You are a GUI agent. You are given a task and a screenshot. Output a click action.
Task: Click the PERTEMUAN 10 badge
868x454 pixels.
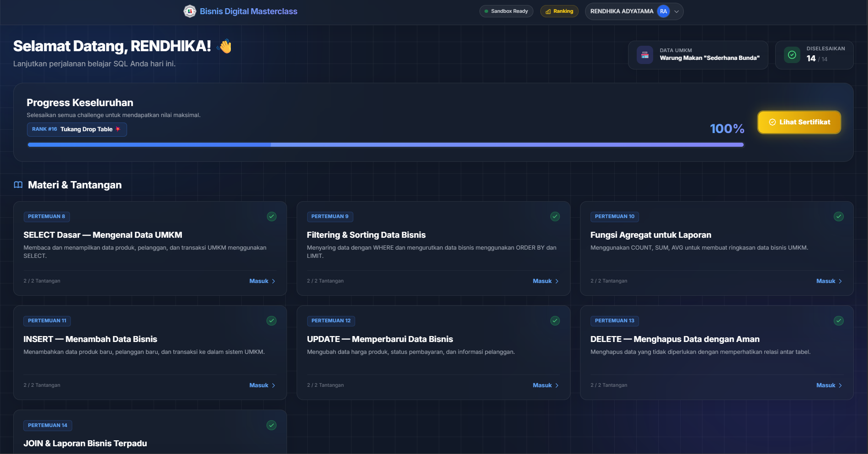pyautogui.click(x=615, y=217)
